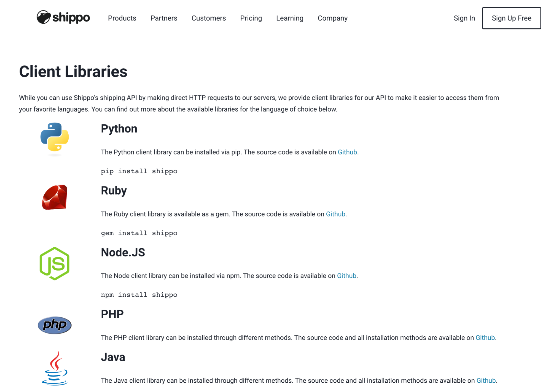Open the PHP library Github link
The width and height of the screenshot is (551, 392).
pos(485,338)
